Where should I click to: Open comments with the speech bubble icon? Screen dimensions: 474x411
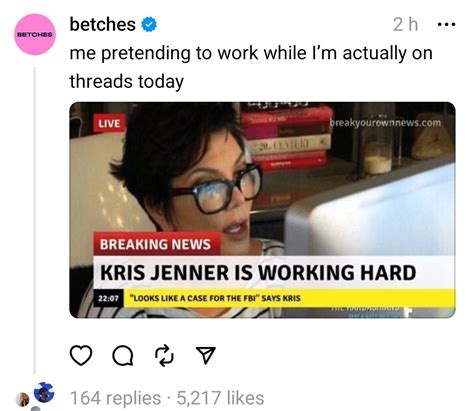pos(123,357)
